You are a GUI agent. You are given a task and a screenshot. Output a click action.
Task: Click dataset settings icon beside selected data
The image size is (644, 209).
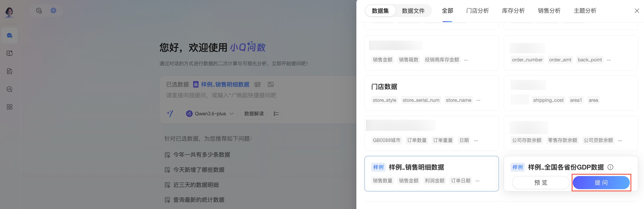coord(271,85)
